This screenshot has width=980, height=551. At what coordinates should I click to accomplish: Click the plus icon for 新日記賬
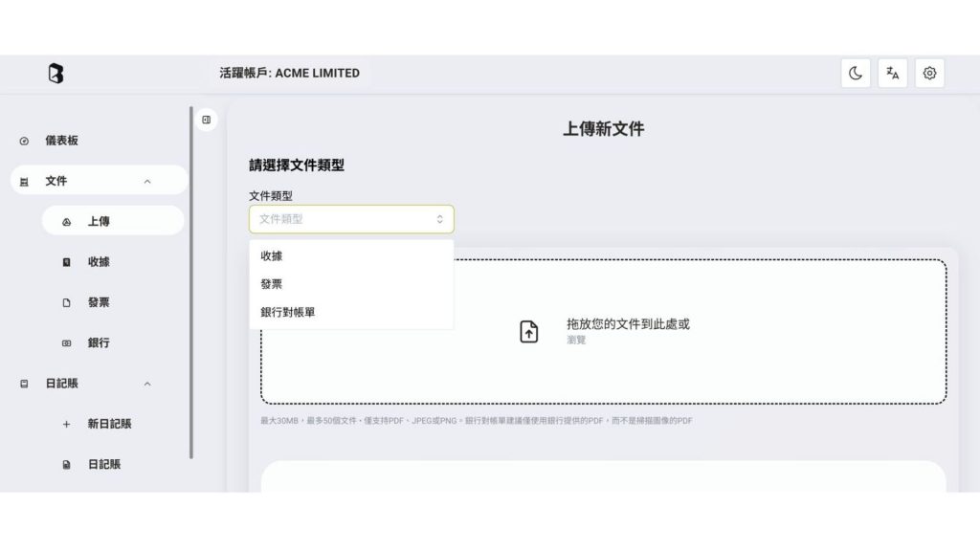tap(67, 424)
